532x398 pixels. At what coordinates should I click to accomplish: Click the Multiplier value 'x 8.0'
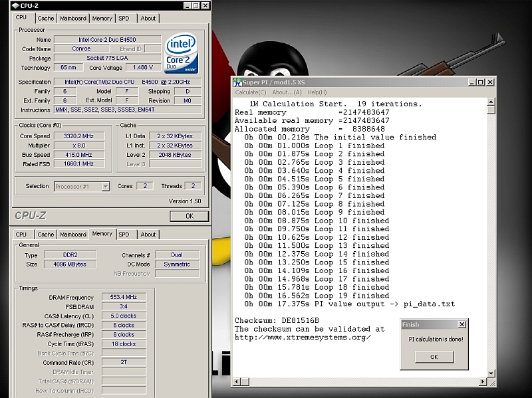[x=78, y=146]
